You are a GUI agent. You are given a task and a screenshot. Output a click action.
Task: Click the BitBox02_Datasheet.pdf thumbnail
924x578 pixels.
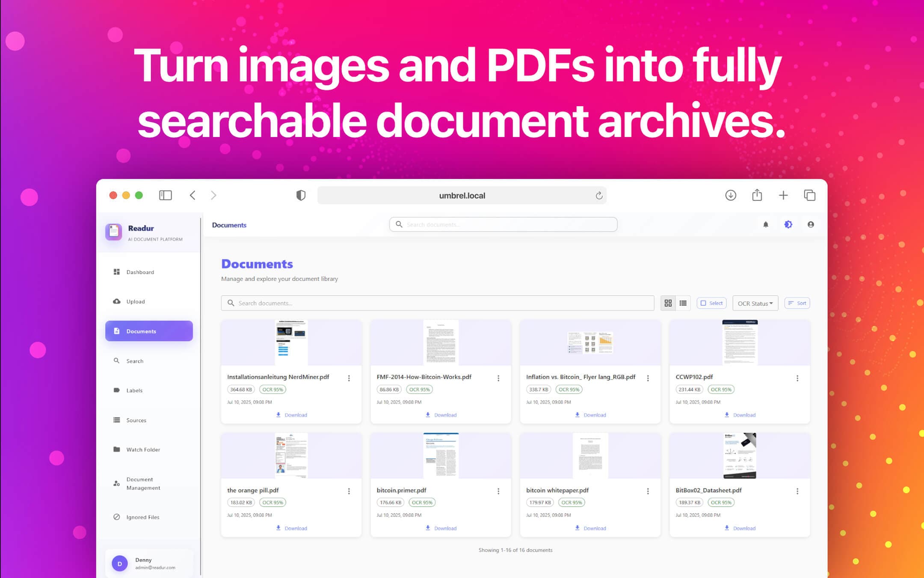pos(740,456)
